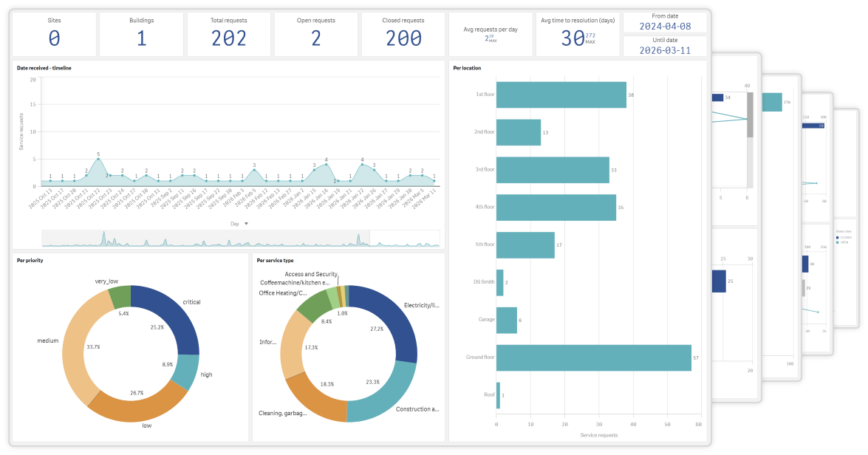Select the 5th floor bar
This screenshot has width=868, height=455.
pos(525,244)
